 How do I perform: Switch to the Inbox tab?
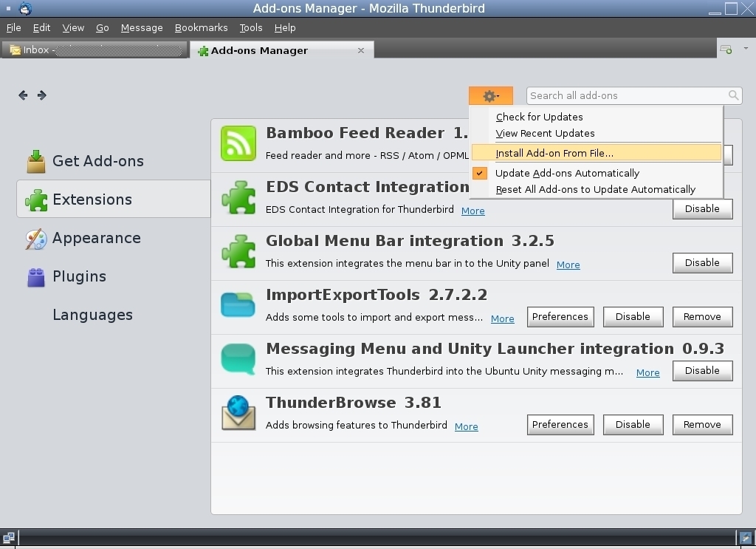pyautogui.click(x=94, y=50)
